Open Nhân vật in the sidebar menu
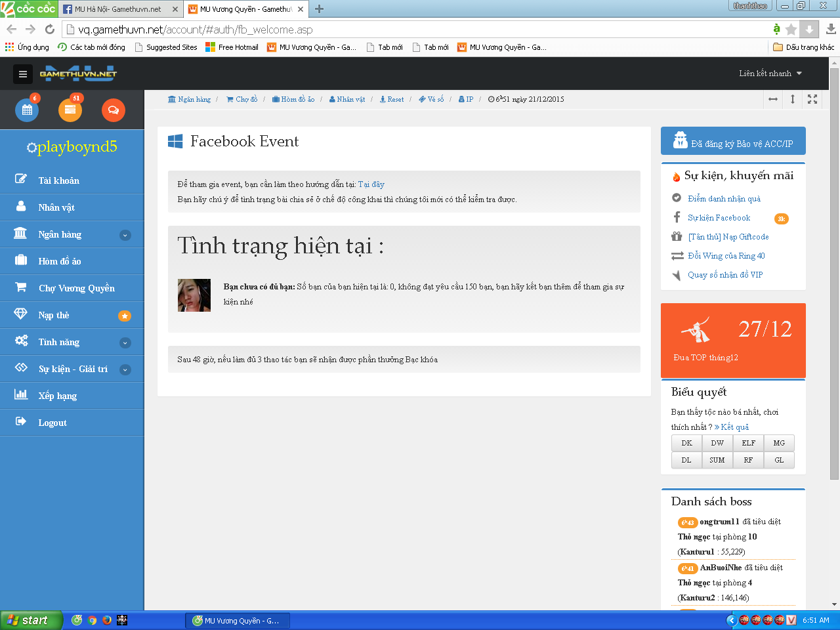Viewport: 840px width, 630px height. pyautogui.click(x=56, y=207)
